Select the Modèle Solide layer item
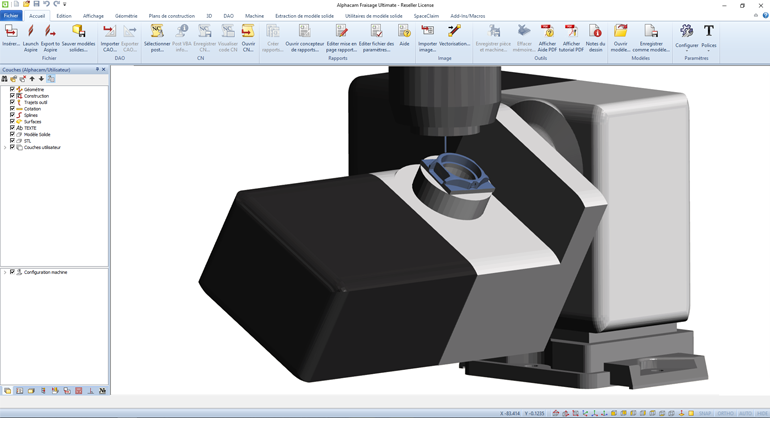770x430 pixels. point(37,135)
